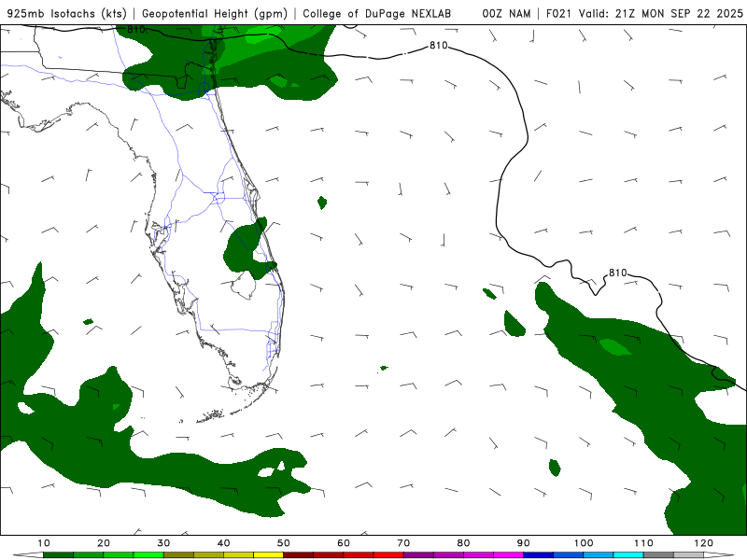Click the dark blue swatch starting at 90 kts
Image resolution: width=747 pixels, height=560 pixels.
(x=539, y=555)
